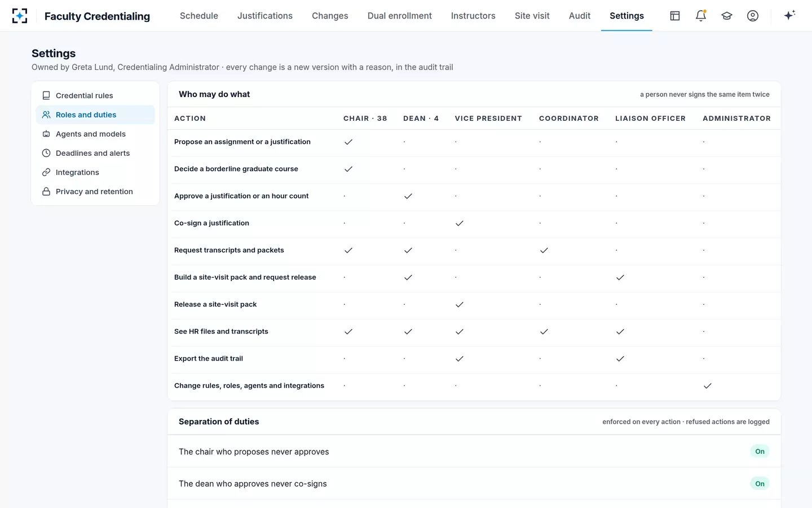Click the graduation cap icon
This screenshot has height=508, width=812.
pyautogui.click(x=727, y=16)
